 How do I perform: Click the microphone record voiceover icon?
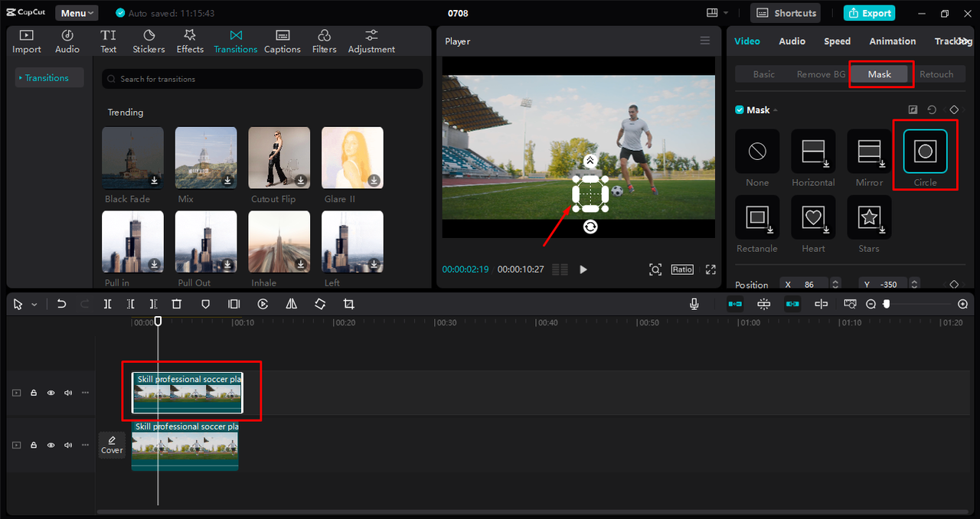(694, 304)
